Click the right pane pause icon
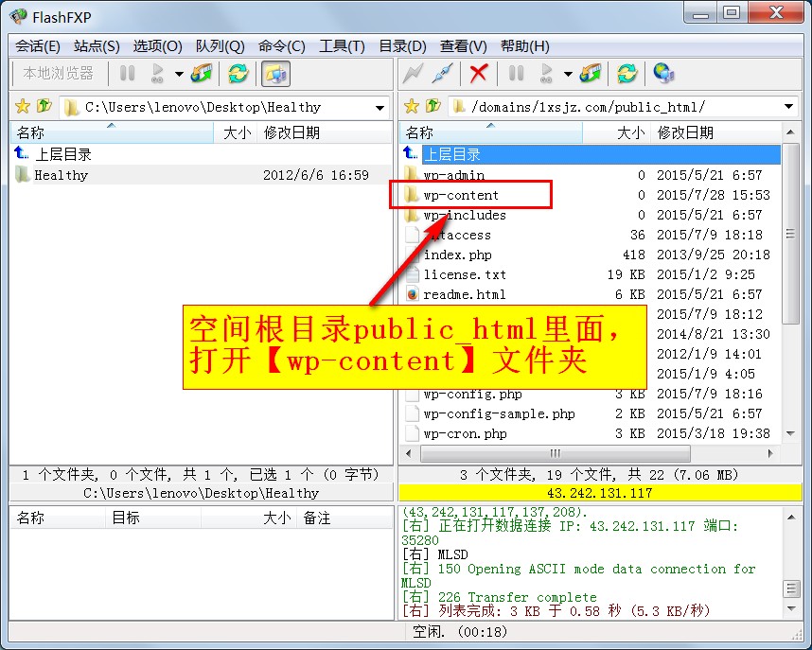 (x=517, y=74)
